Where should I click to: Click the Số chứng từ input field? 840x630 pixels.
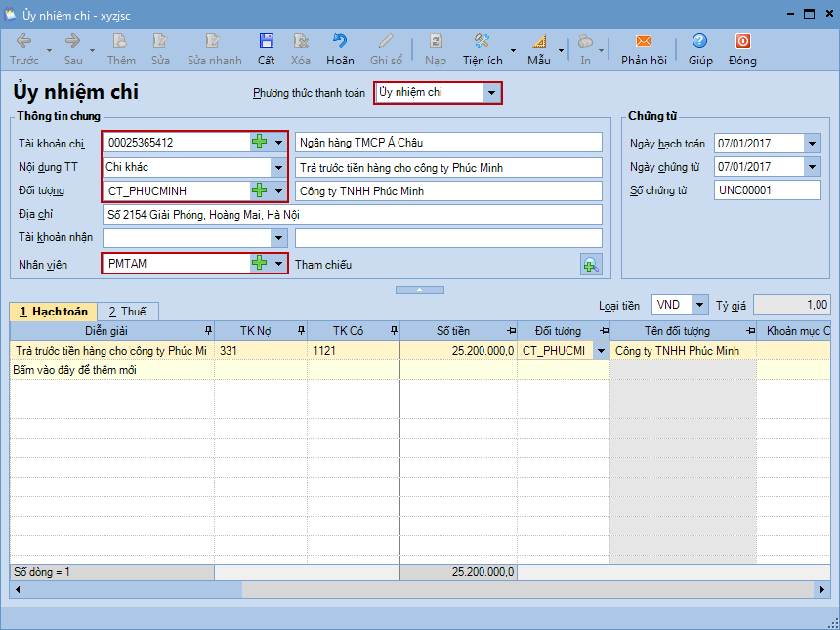767,190
